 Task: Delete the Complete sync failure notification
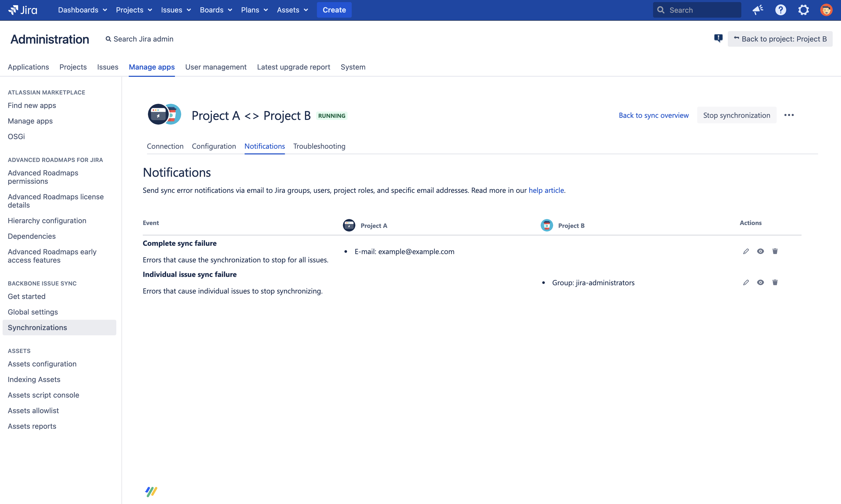click(x=775, y=251)
